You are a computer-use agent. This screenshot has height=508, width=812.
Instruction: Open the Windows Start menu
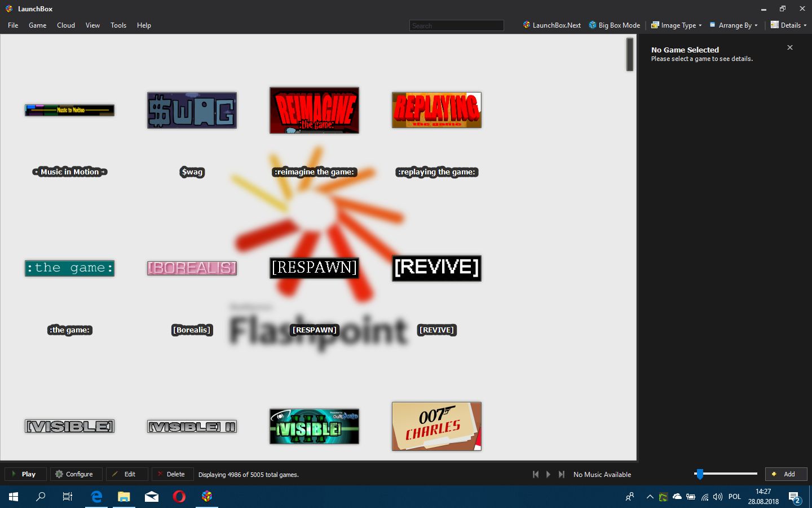[x=14, y=497]
